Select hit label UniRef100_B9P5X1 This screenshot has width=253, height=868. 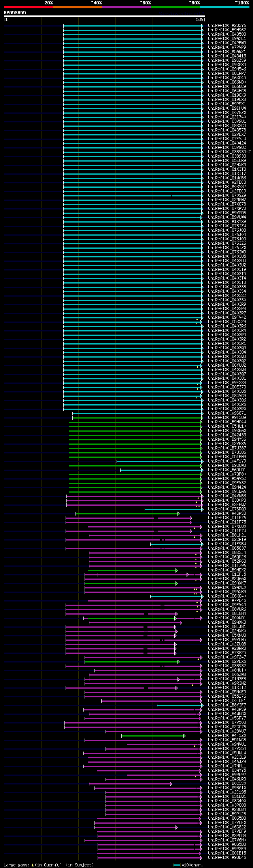coord(227,104)
